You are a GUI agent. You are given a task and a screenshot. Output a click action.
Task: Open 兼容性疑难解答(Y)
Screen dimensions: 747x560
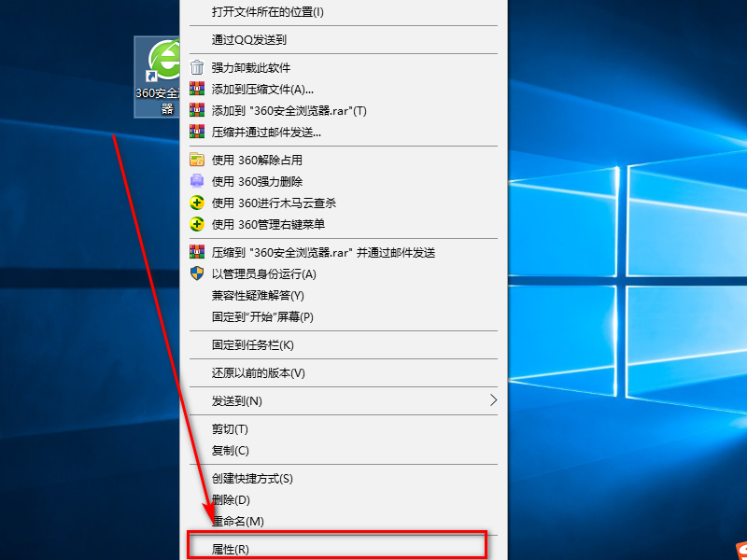[344, 295]
